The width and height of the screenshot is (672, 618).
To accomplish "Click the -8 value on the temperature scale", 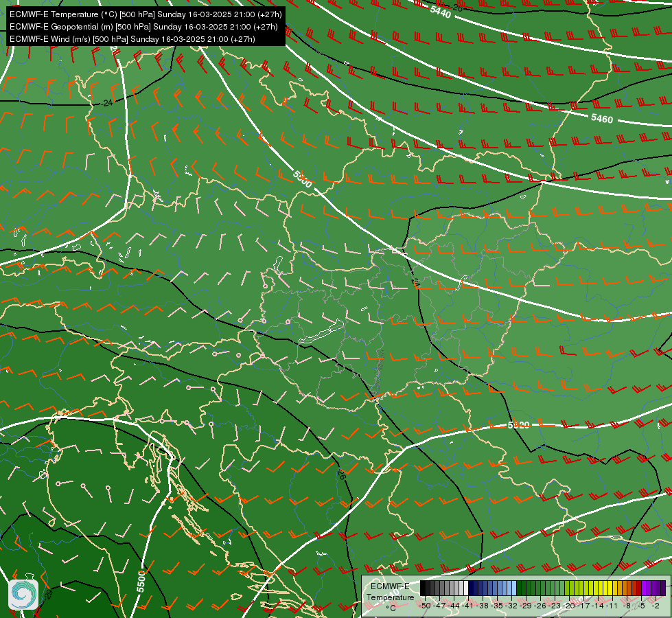I will pos(627,606).
